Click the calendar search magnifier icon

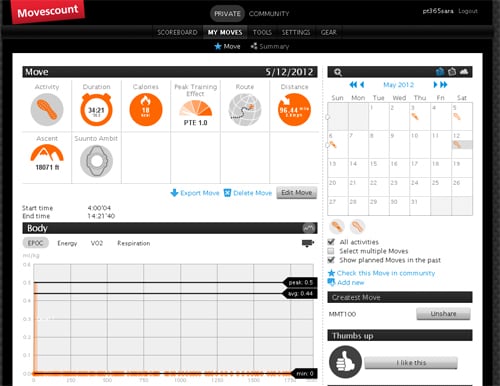pyautogui.click(x=338, y=72)
